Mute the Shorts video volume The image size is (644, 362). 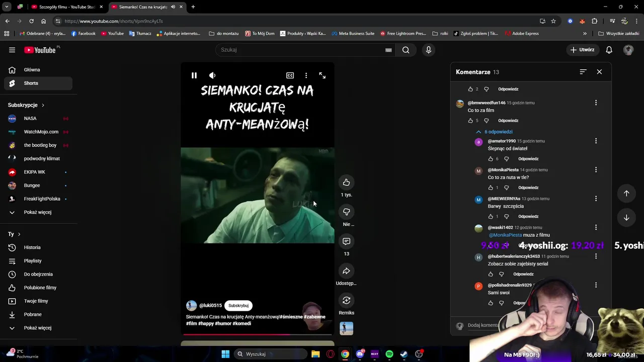pos(212,75)
